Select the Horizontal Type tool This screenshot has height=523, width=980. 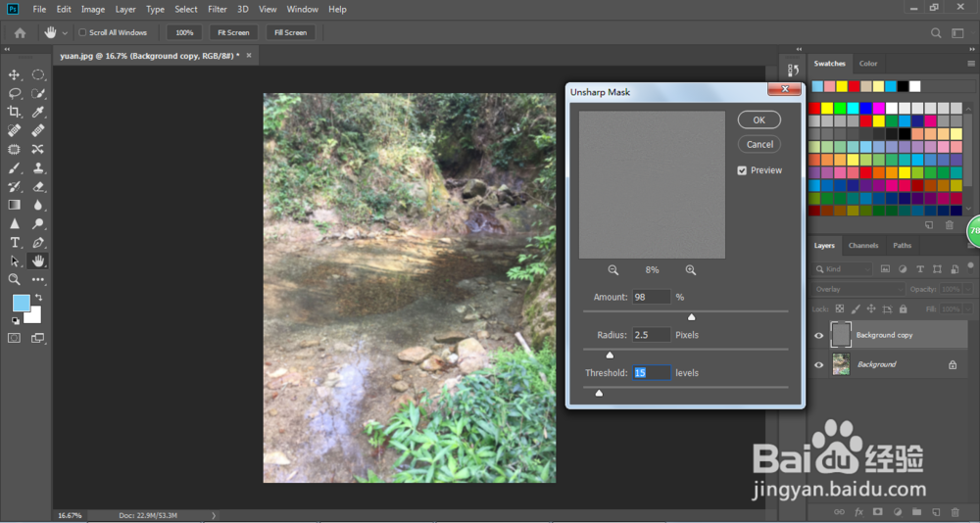(14, 243)
